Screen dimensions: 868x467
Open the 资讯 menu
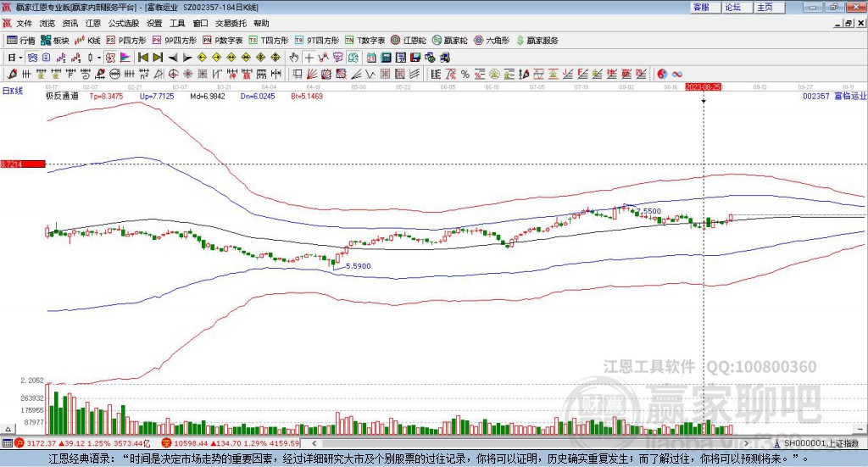click(70, 23)
